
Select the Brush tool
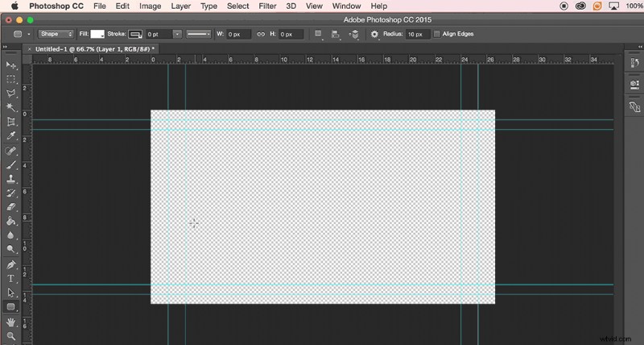pos(11,165)
